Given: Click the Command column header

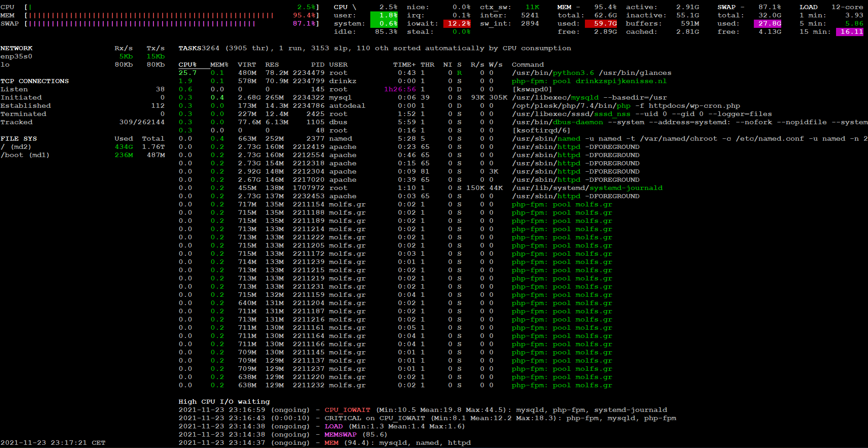Looking at the screenshot, I should click(528, 65).
